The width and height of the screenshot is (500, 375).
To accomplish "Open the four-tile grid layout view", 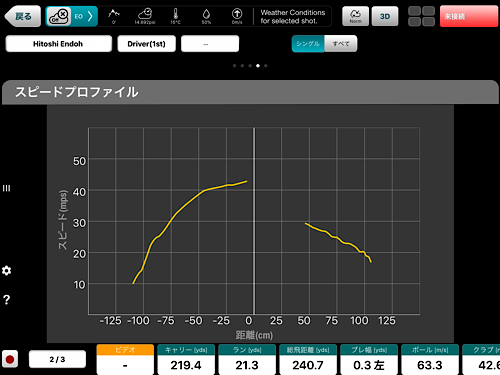I will tap(422, 16).
